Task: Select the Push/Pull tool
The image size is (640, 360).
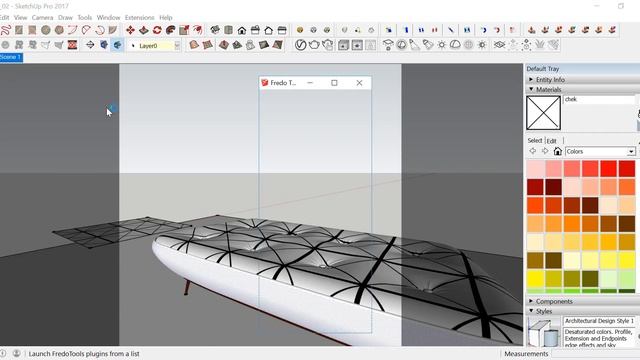Action: tap(144, 30)
